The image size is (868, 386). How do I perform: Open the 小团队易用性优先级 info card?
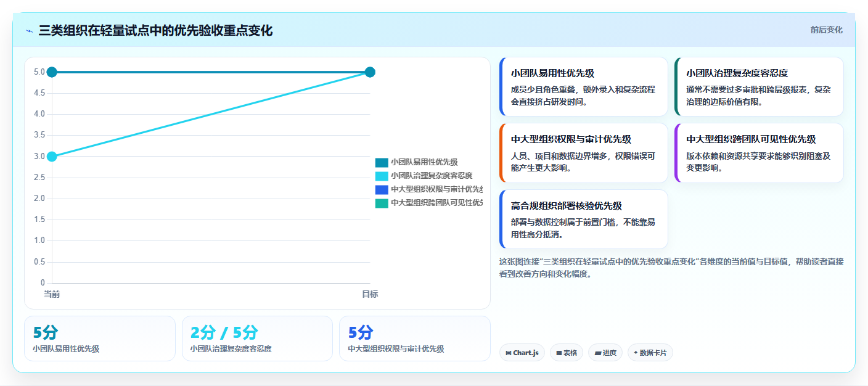coord(583,87)
